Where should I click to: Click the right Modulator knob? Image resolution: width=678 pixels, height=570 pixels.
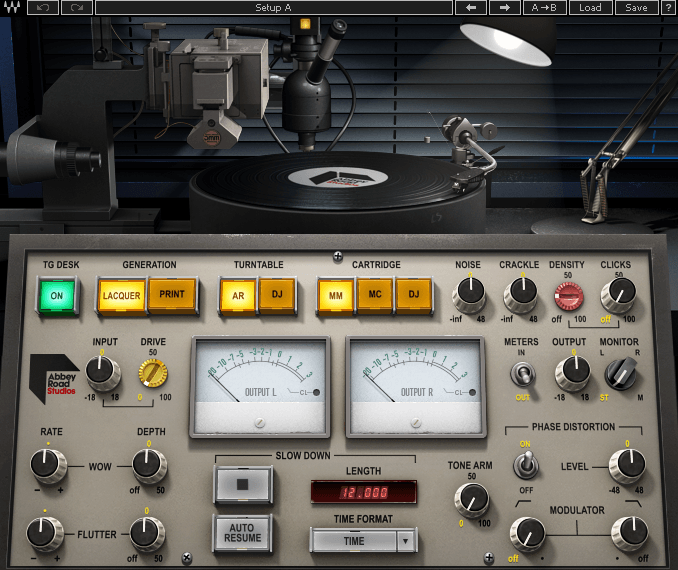629,535
